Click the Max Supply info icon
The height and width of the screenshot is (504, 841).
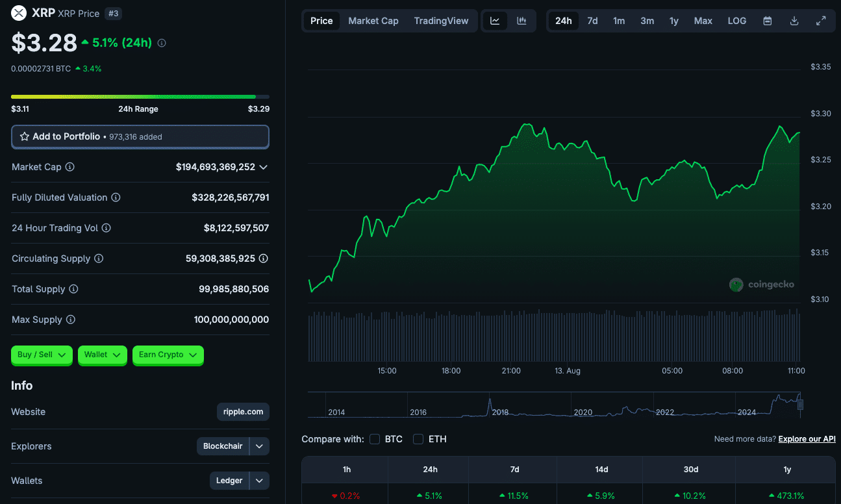pos(71,320)
